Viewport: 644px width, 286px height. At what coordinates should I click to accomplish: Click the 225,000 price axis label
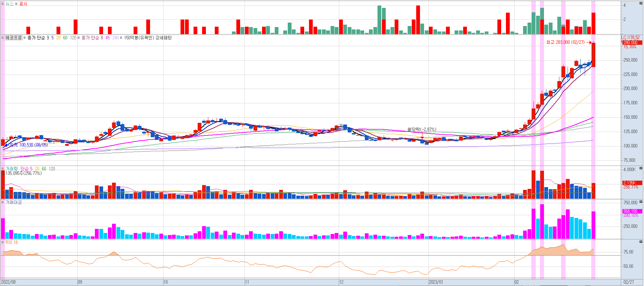pos(630,74)
